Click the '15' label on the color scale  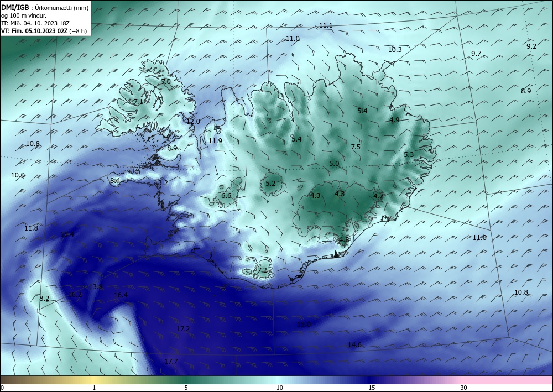pos(372,388)
